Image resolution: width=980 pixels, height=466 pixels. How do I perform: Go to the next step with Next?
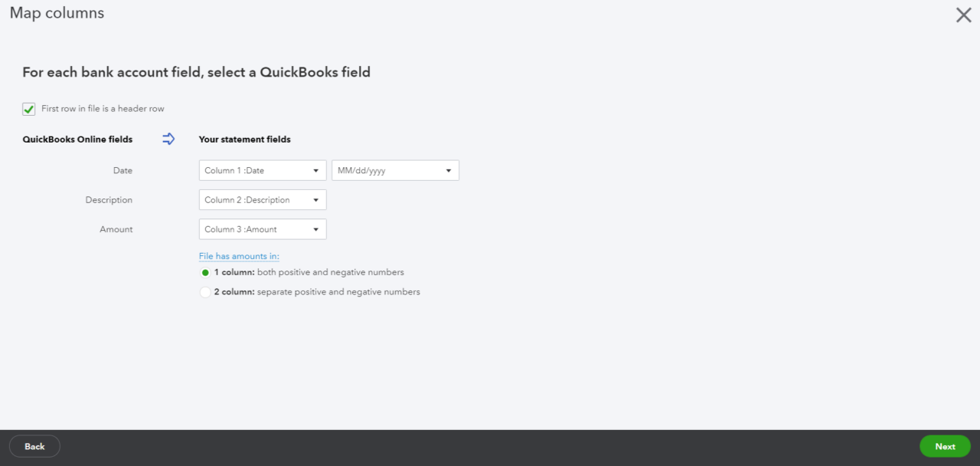click(x=945, y=446)
